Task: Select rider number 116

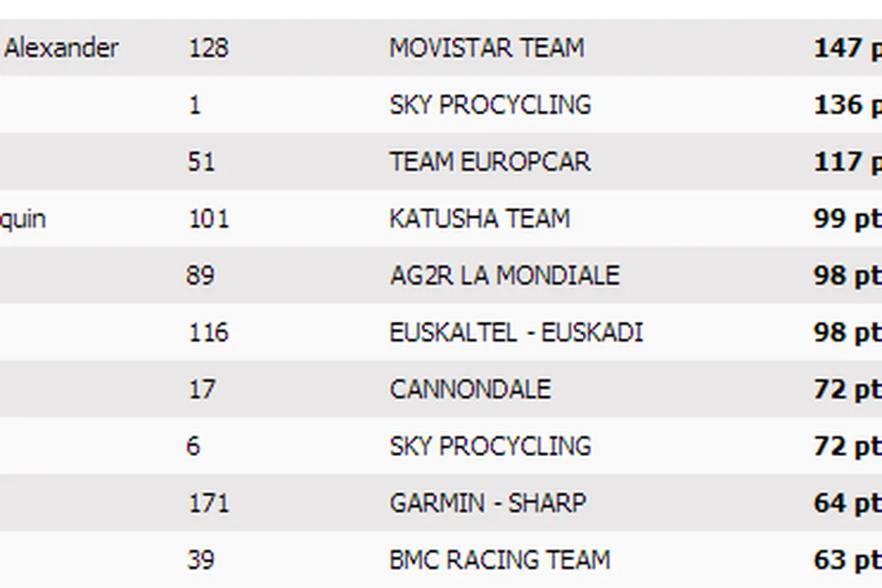Action: point(207,333)
